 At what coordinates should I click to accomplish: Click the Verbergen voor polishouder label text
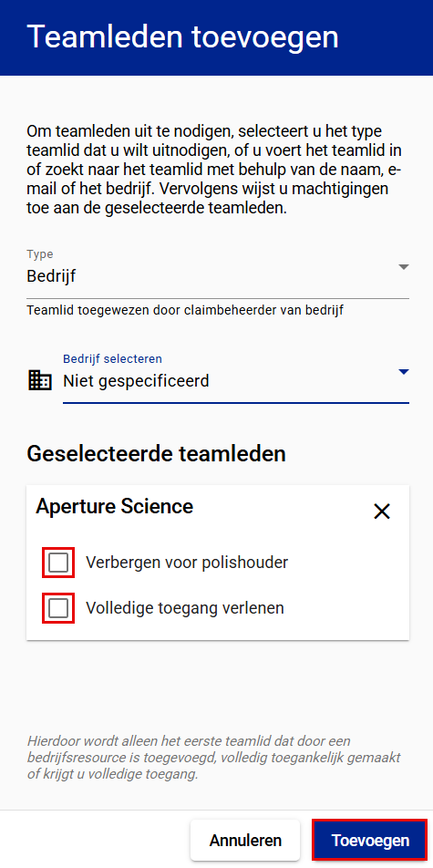(187, 563)
